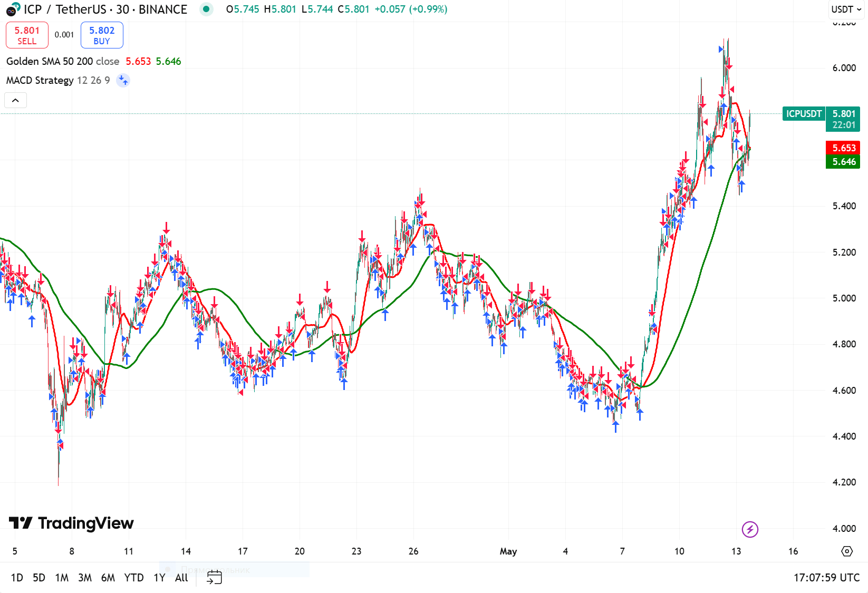Select the 1D time range
868x593 pixels.
(17, 577)
